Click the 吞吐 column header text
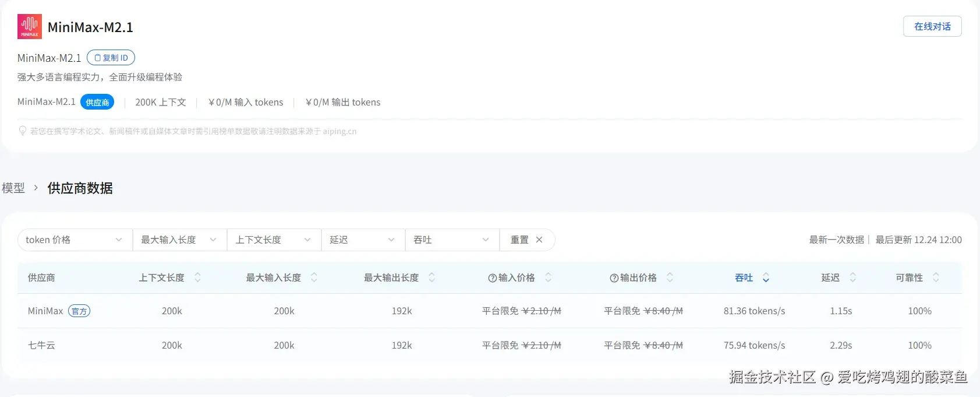Image resolution: width=980 pixels, height=397 pixels. point(744,277)
